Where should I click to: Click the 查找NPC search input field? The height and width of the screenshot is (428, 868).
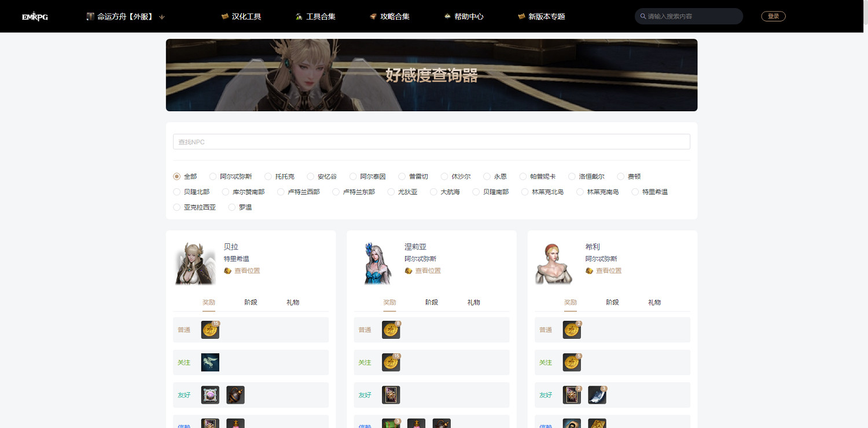(x=431, y=141)
